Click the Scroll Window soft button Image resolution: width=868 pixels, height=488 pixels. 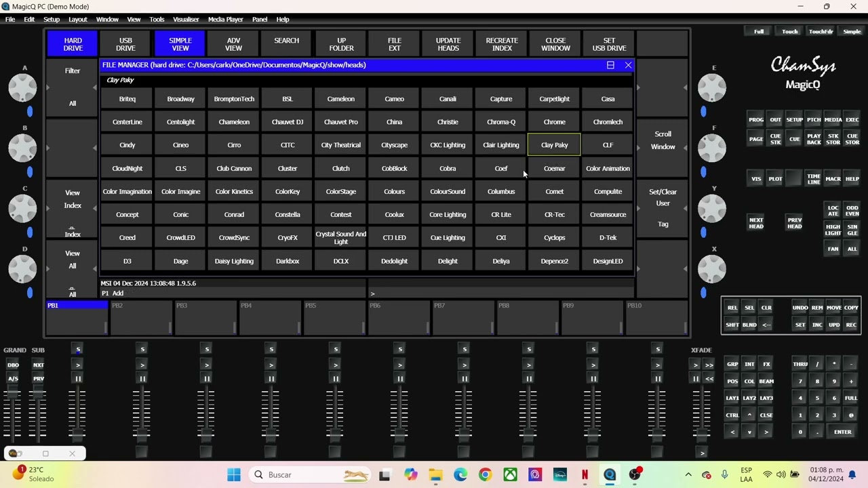pos(663,140)
